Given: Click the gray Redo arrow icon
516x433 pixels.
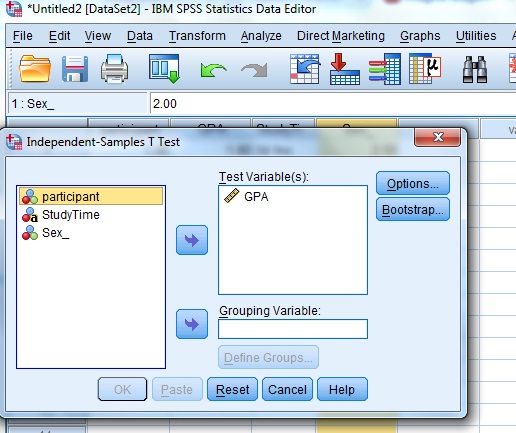Looking at the screenshot, I should coord(254,70).
